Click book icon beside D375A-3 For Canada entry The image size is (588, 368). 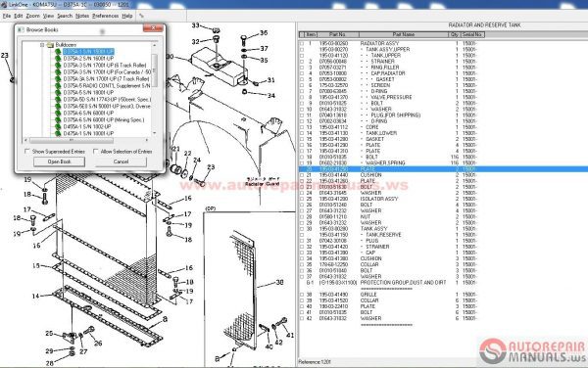pos(58,71)
